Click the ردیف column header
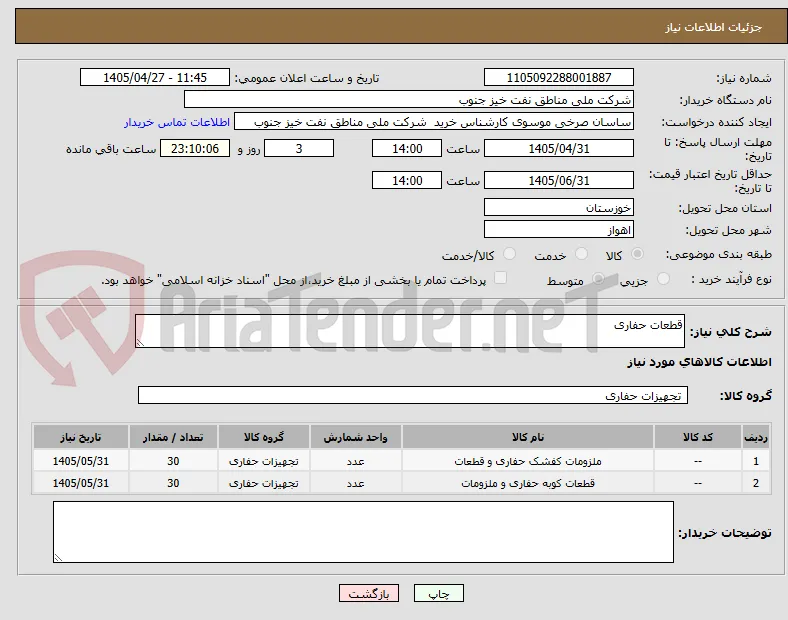Viewport: 788px width, 620px height. click(x=755, y=437)
